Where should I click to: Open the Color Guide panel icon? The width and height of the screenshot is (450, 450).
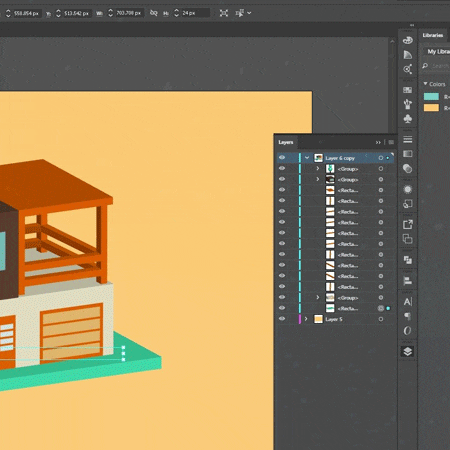[x=408, y=55]
